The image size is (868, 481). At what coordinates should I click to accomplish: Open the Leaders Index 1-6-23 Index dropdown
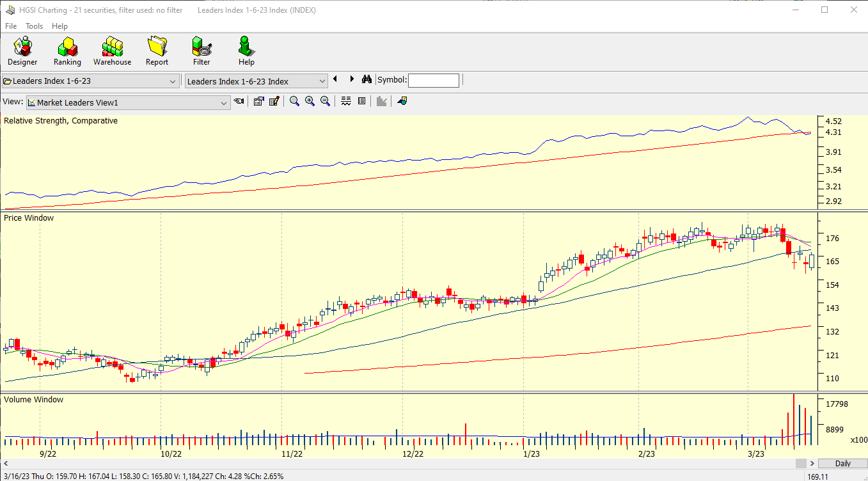[x=256, y=81]
